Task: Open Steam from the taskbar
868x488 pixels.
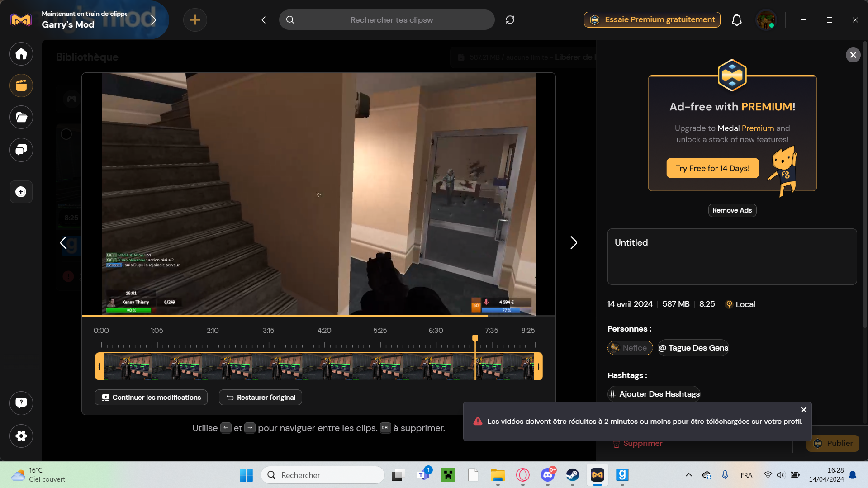Action: pyautogui.click(x=573, y=475)
